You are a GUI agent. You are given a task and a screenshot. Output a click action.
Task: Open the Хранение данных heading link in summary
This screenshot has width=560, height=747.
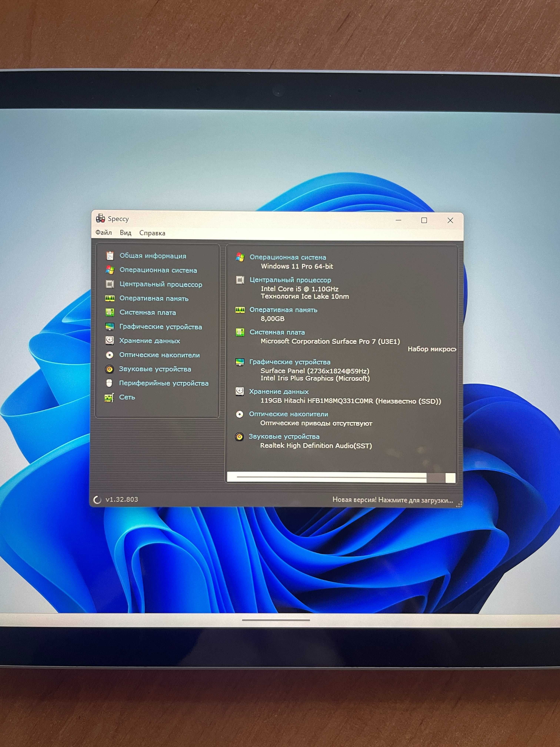[x=279, y=391]
